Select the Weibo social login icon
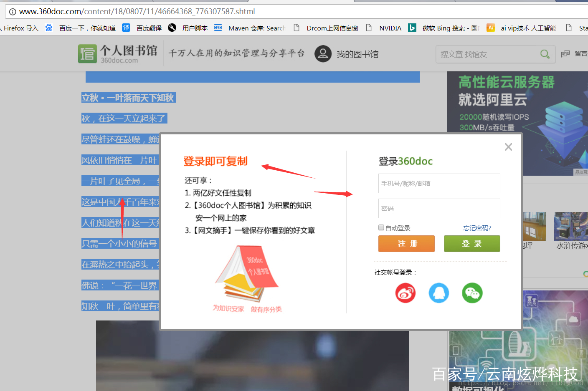This screenshot has height=391, width=588. click(405, 293)
